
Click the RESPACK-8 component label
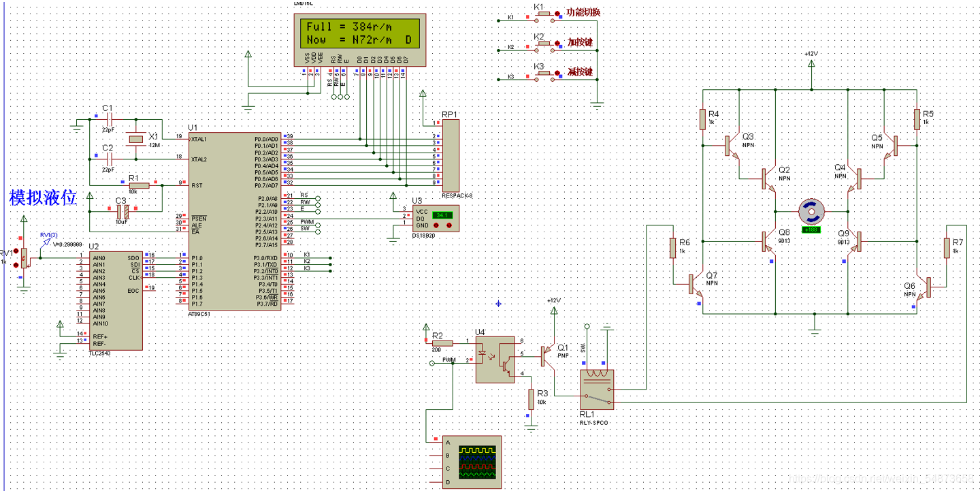(457, 195)
